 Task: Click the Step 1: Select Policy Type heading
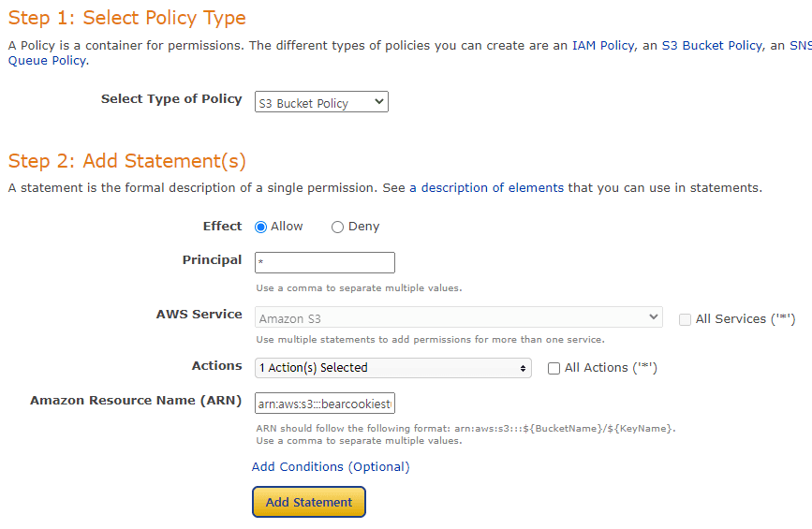(127, 18)
